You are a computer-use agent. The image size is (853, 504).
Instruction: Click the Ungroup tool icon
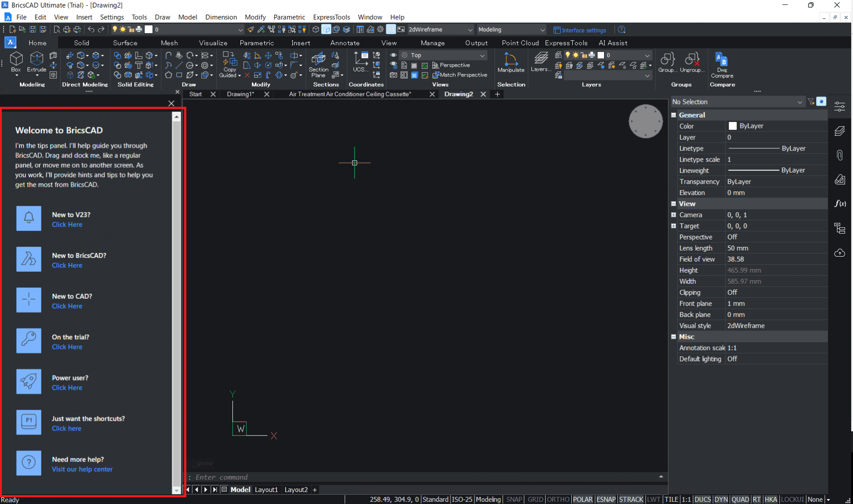click(692, 62)
